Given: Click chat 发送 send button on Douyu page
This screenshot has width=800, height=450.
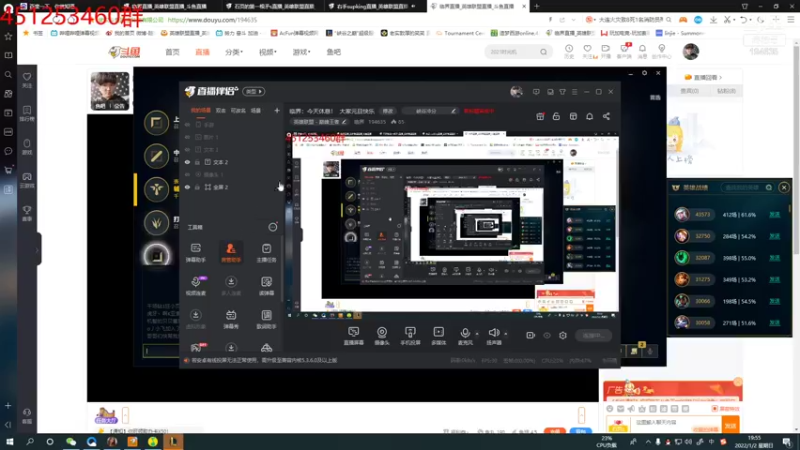Looking at the screenshot, I should tap(730, 425).
